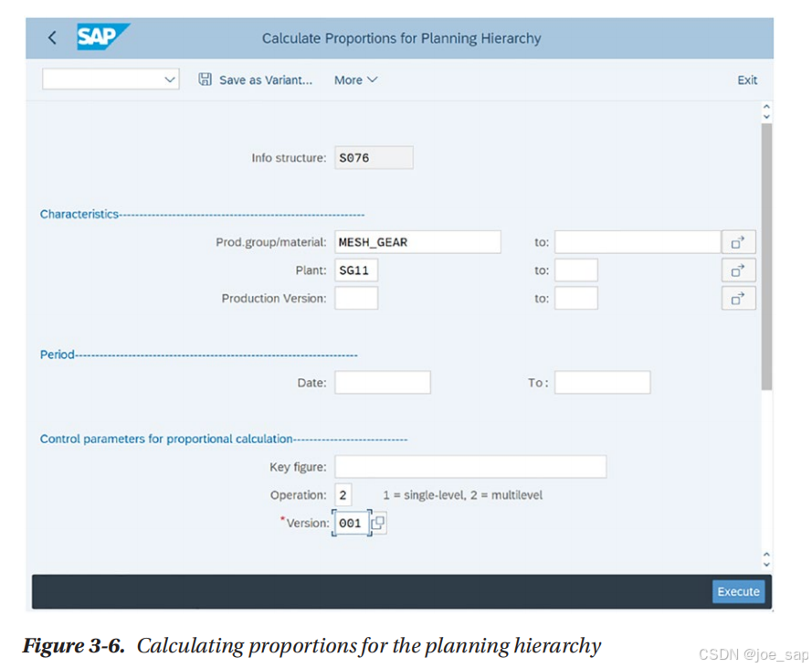The height and width of the screenshot is (668, 812).
Task: Click the Key figure input field
Action: click(x=470, y=466)
